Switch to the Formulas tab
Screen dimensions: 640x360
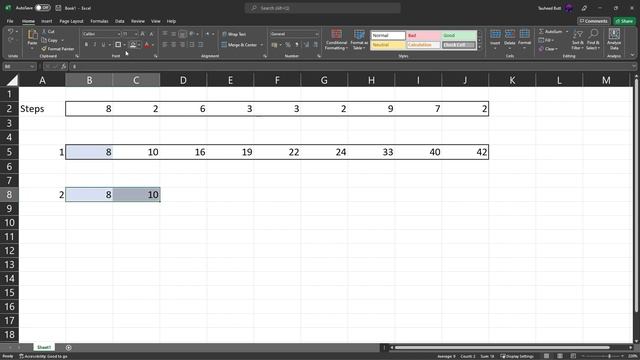[99, 21]
